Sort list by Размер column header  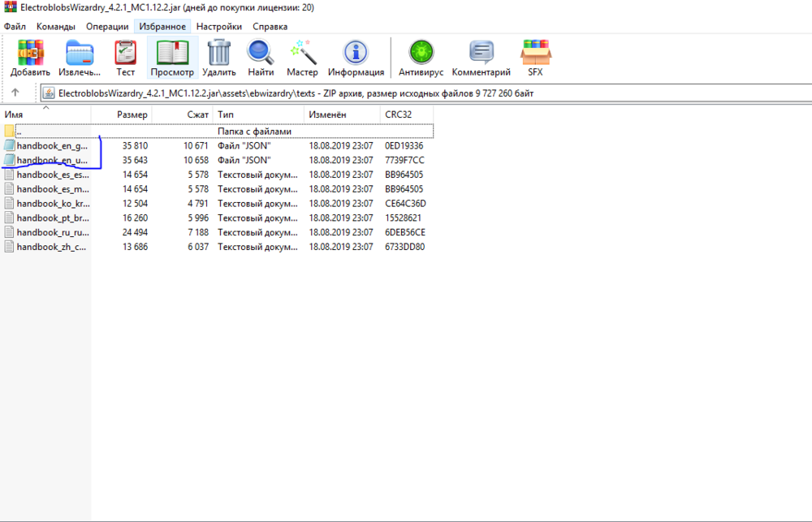coord(121,114)
